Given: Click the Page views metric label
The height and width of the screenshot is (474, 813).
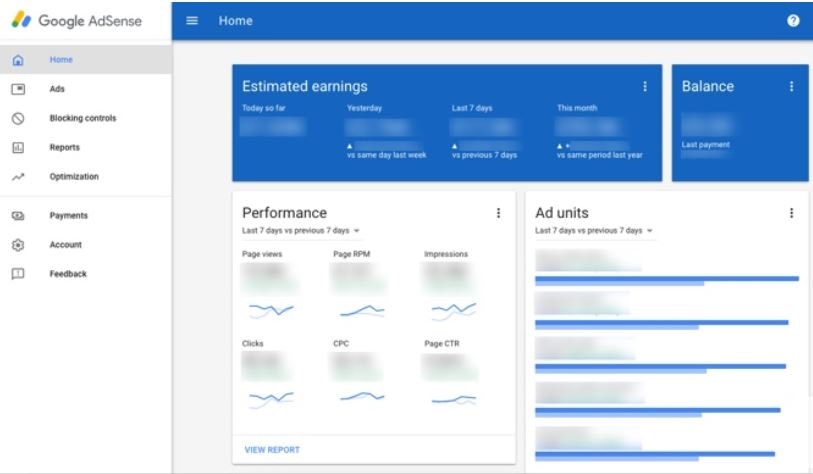Looking at the screenshot, I should coord(262,254).
